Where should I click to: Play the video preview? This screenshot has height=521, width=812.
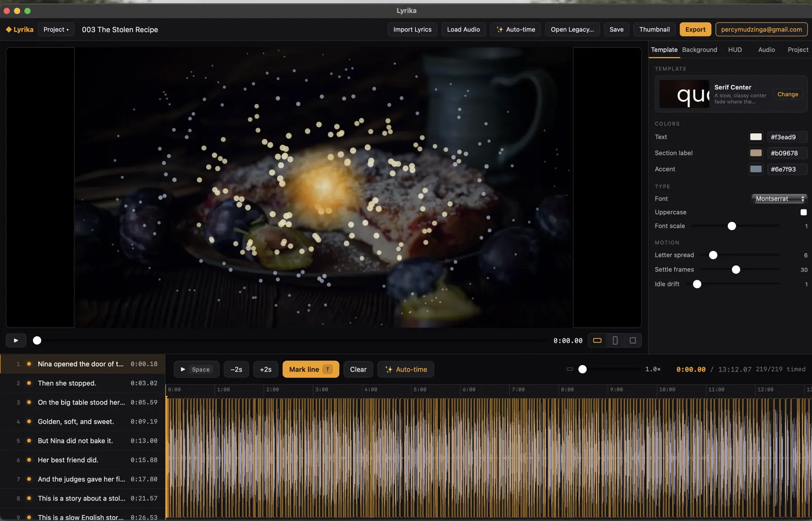point(16,340)
